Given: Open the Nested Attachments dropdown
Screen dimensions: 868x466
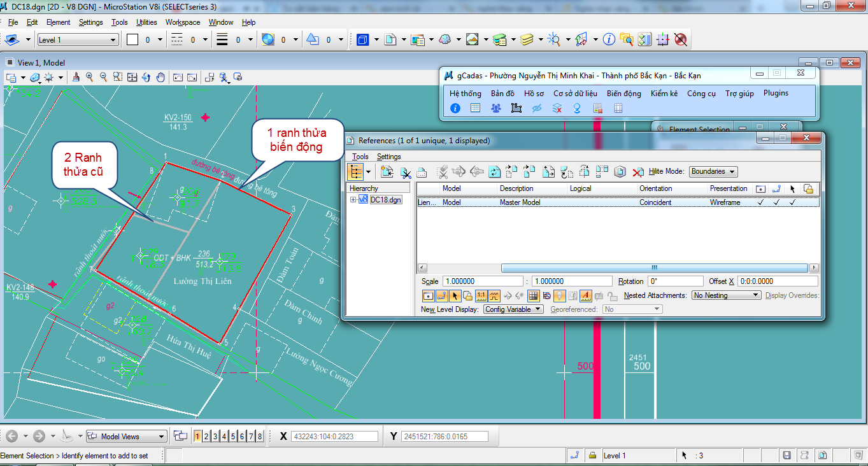Looking at the screenshot, I should tap(726, 295).
